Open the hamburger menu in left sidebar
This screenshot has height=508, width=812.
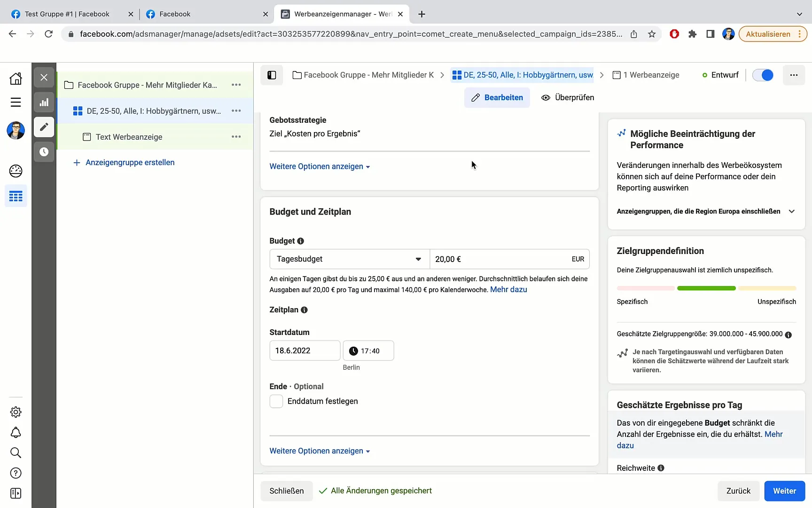(16, 102)
